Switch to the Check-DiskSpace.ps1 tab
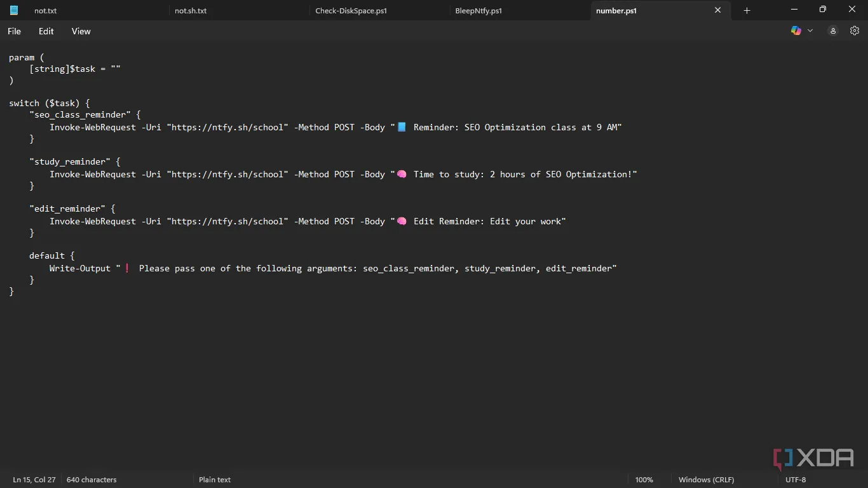 tap(351, 11)
